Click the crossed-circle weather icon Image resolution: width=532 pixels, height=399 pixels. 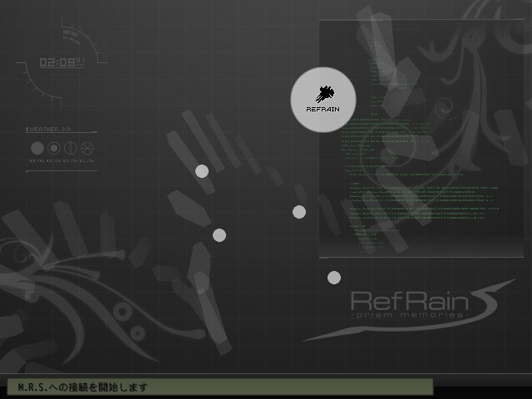pos(87,148)
